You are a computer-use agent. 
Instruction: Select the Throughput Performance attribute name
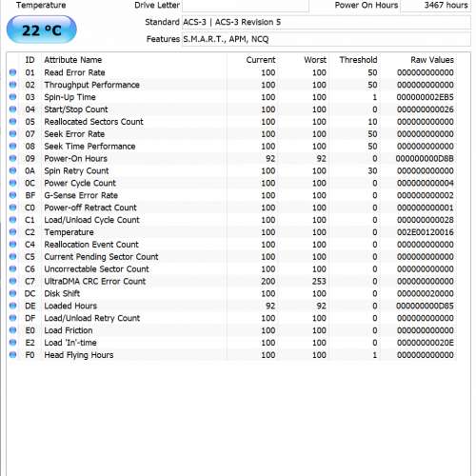click(x=92, y=85)
